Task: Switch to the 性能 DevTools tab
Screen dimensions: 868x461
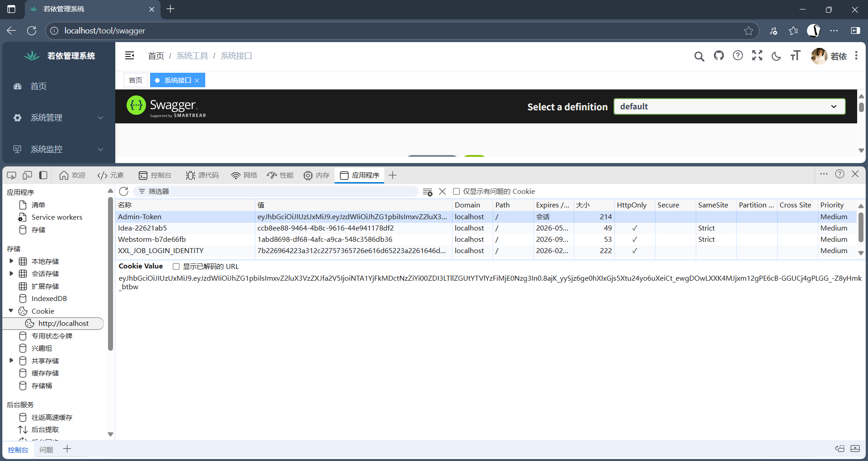Action: pos(280,175)
